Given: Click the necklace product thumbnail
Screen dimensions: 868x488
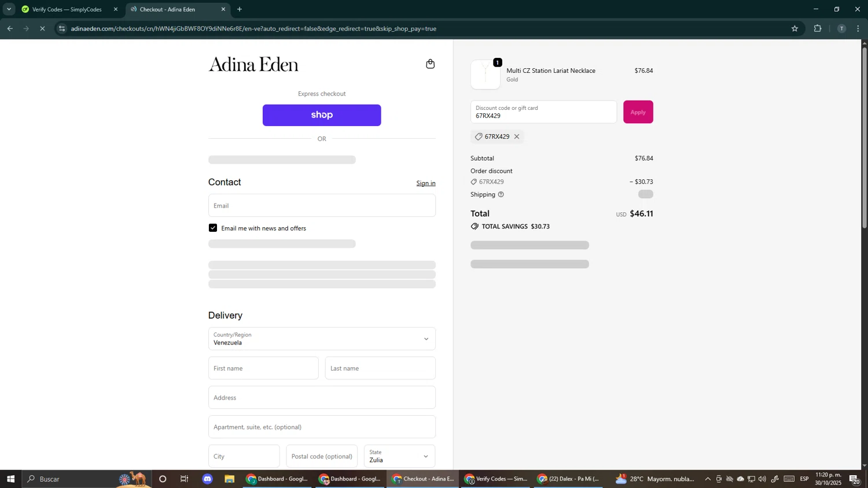Looking at the screenshot, I should pos(486,75).
